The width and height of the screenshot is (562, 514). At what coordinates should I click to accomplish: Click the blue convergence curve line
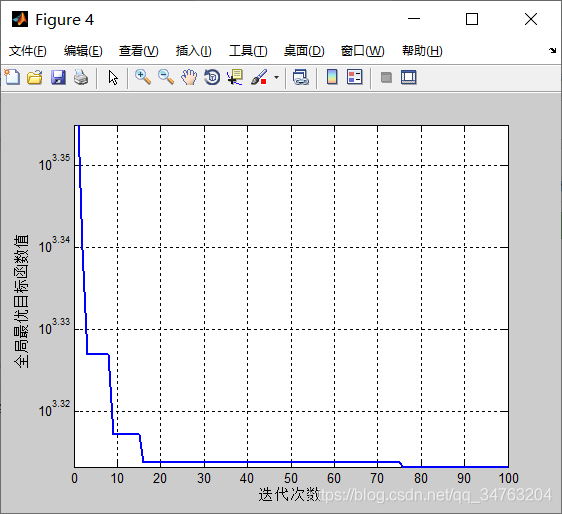click(272, 462)
